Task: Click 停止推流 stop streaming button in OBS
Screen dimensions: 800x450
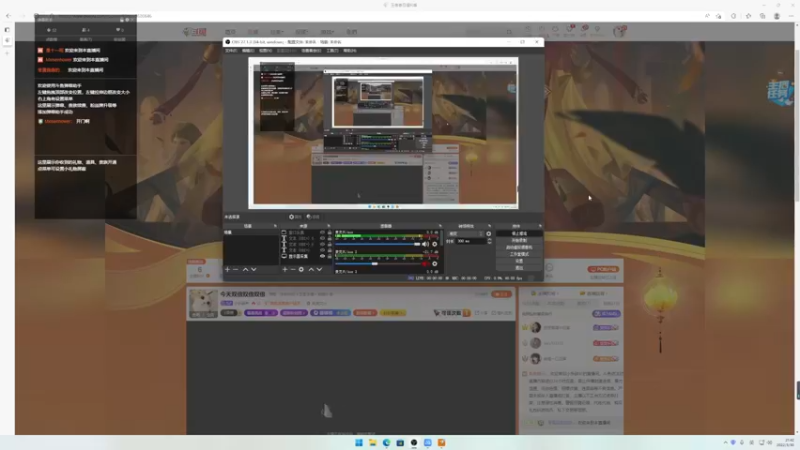Action: point(519,233)
